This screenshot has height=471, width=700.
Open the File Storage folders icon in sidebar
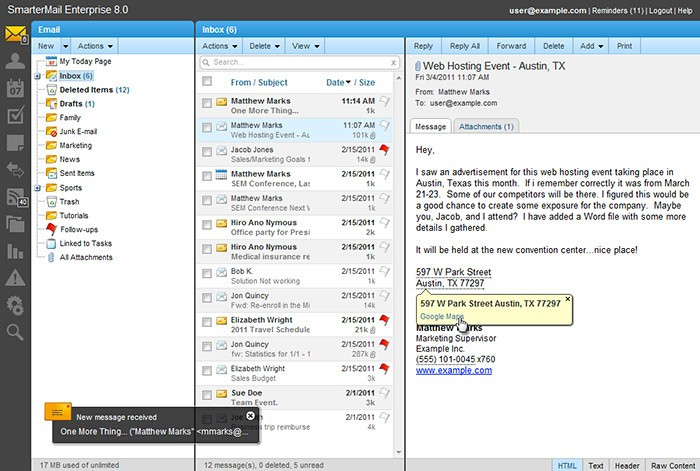pos(15,224)
